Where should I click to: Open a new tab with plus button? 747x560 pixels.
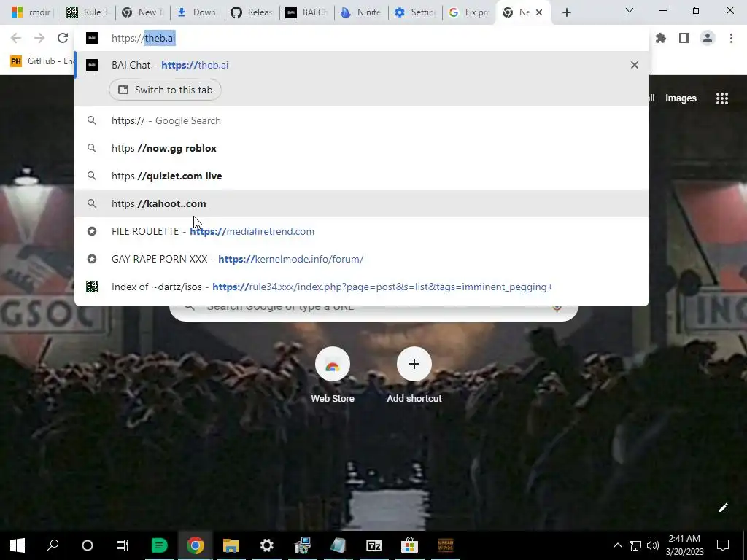point(566,12)
